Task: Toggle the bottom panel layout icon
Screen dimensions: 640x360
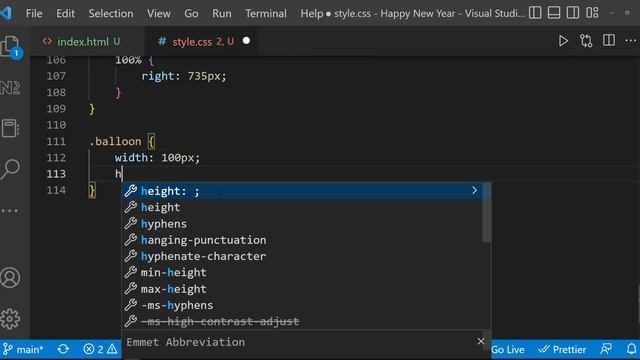Action: tap(554, 13)
